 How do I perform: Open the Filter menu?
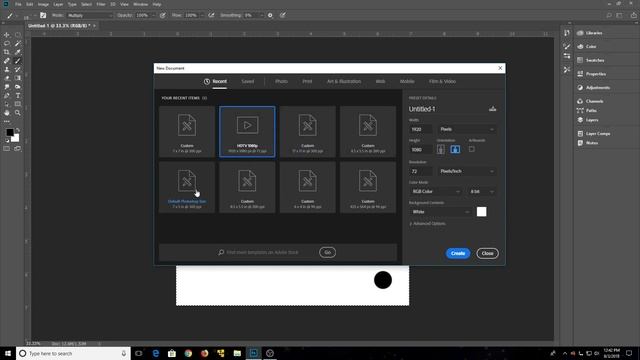[x=101, y=4]
